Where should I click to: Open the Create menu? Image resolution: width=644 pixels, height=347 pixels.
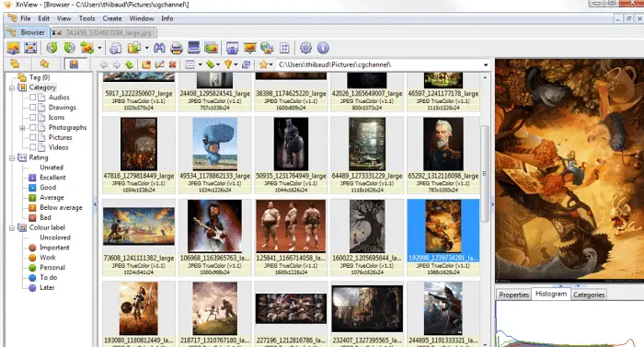[112, 18]
